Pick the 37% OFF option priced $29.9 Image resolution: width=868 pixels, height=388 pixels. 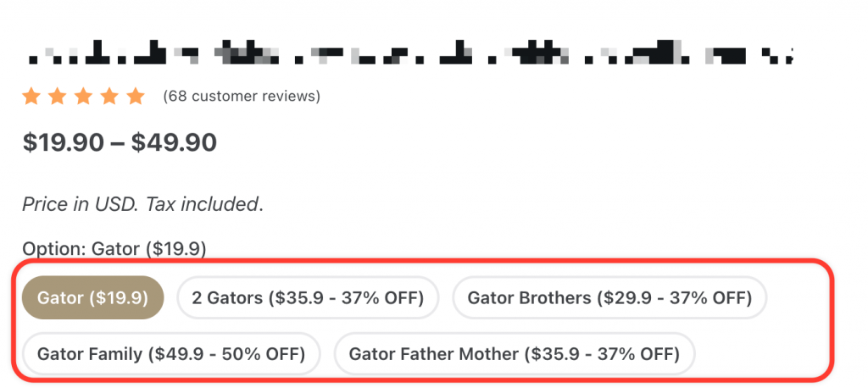coord(609,298)
